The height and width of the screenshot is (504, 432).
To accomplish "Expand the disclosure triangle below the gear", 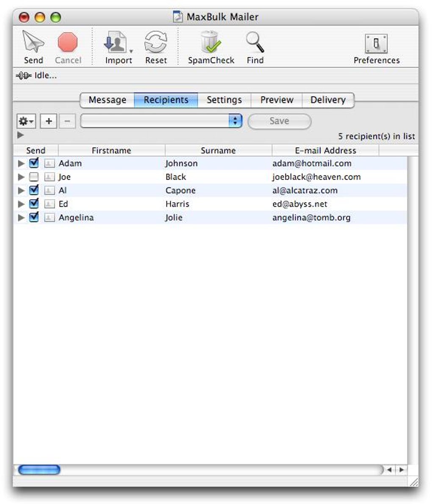I will point(21,135).
